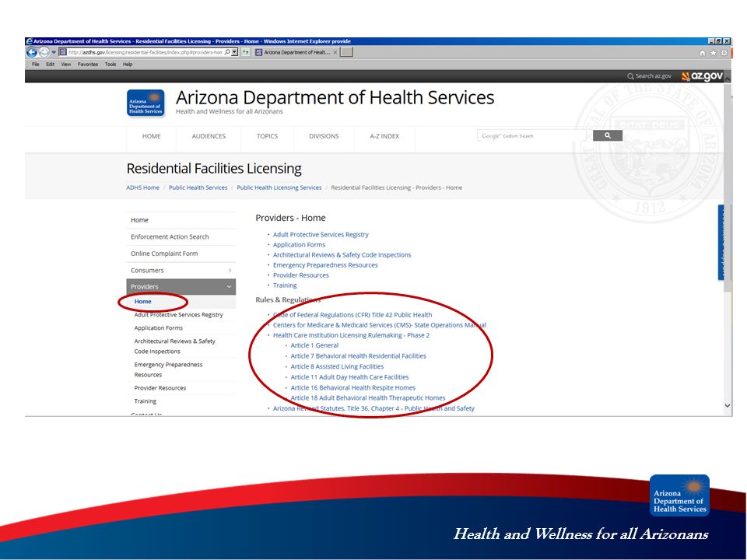Click the Search az.gov magnifier
The image size is (747, 560).
630,76
